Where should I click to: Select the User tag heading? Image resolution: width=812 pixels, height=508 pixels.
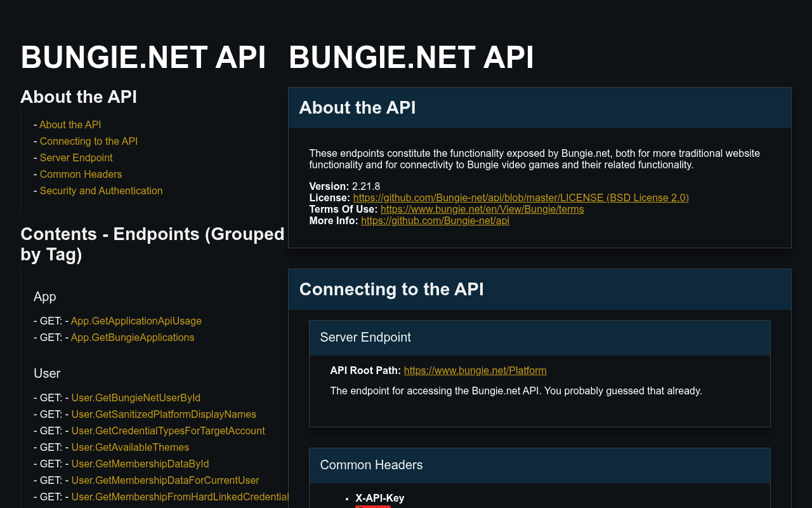47,373
